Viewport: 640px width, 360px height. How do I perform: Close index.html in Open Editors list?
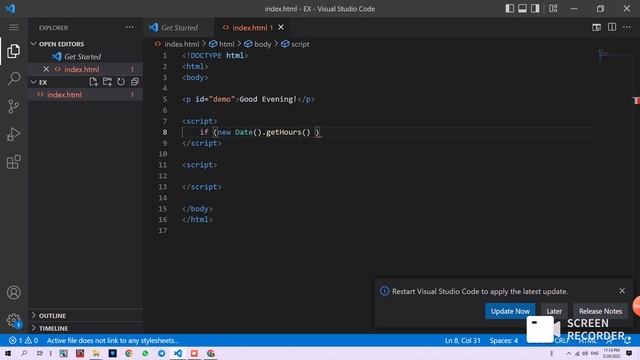pos(46,69)
